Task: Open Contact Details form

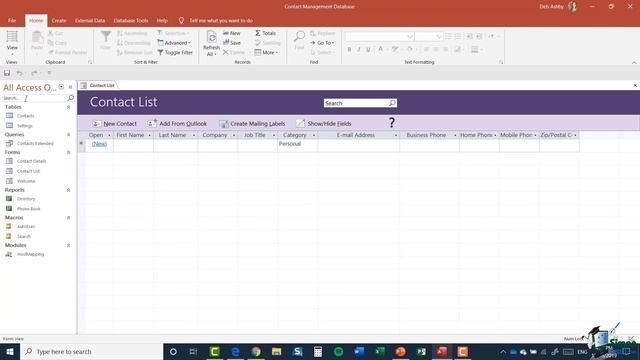Action: [x=31, y=161]
